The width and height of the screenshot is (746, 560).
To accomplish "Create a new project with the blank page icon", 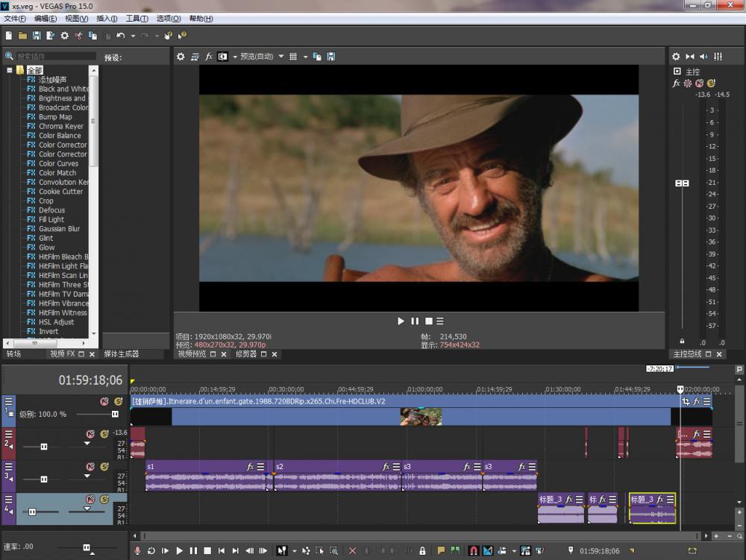I will [x=8, y=36].
